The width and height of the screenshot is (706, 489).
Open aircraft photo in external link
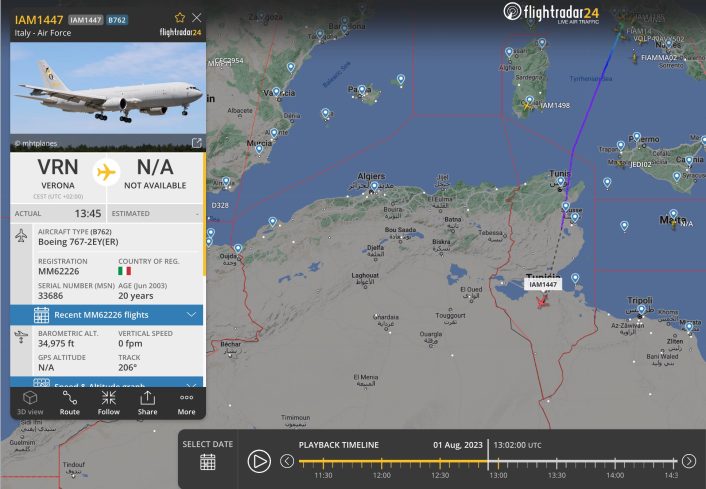coord(196,143)
